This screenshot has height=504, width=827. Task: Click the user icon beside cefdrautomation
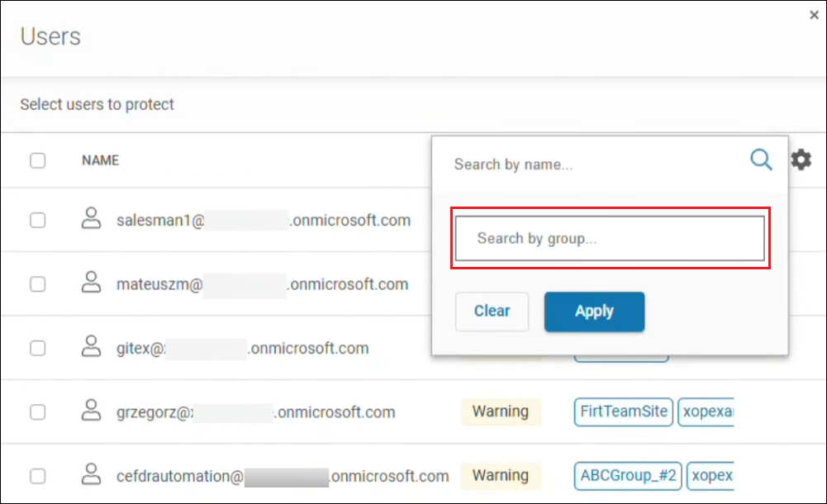[91, 476]
